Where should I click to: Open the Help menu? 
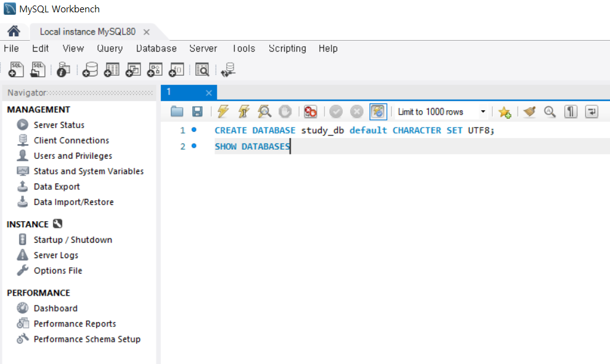pos(328,49)
